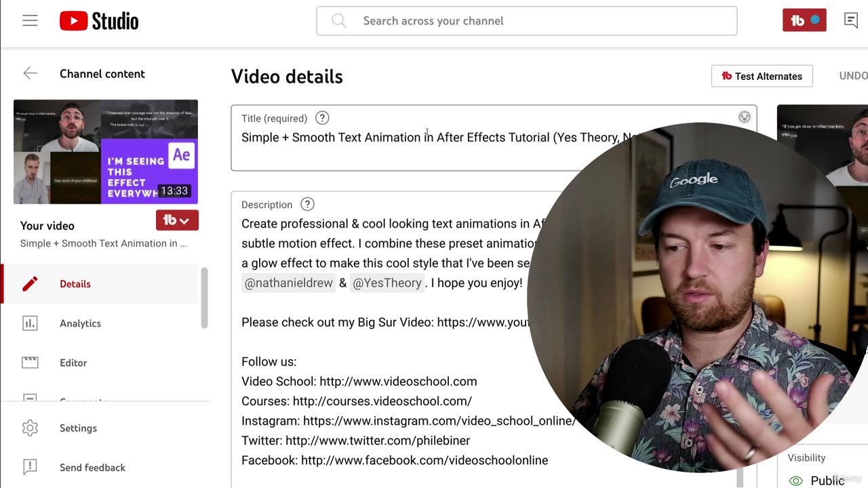Click the Test Alternates button

point(762,76)
